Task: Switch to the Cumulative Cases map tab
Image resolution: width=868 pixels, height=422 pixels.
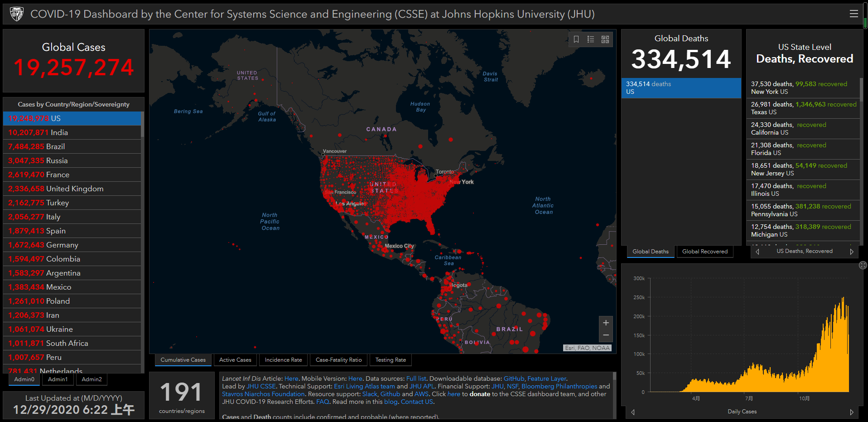Action: [x=183, y=360]
